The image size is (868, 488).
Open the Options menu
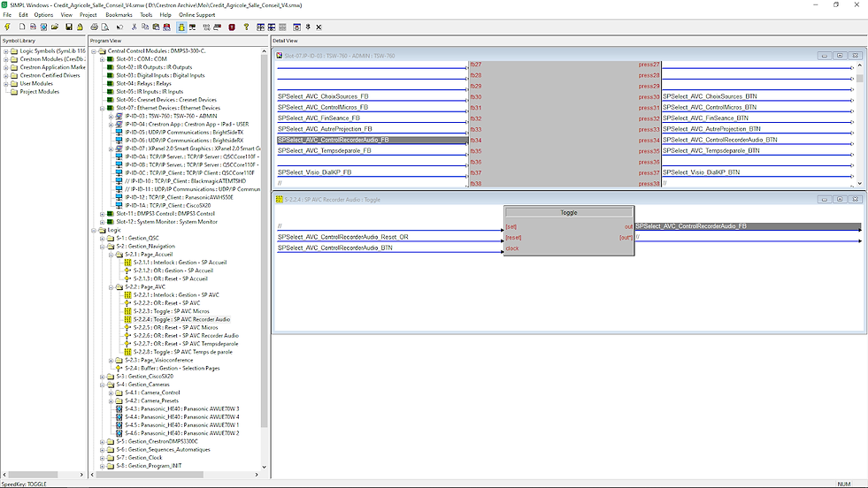43,15
